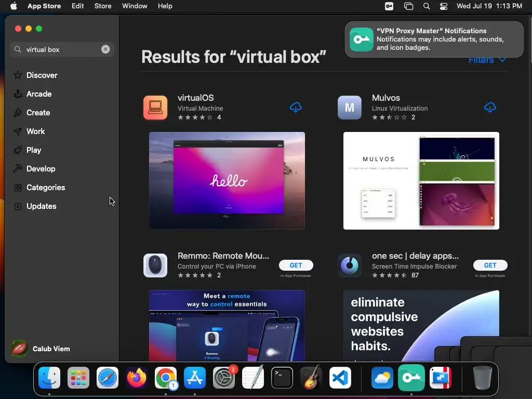Open the Weather app from Dock
532x399 pixels.
click(382, 378)
